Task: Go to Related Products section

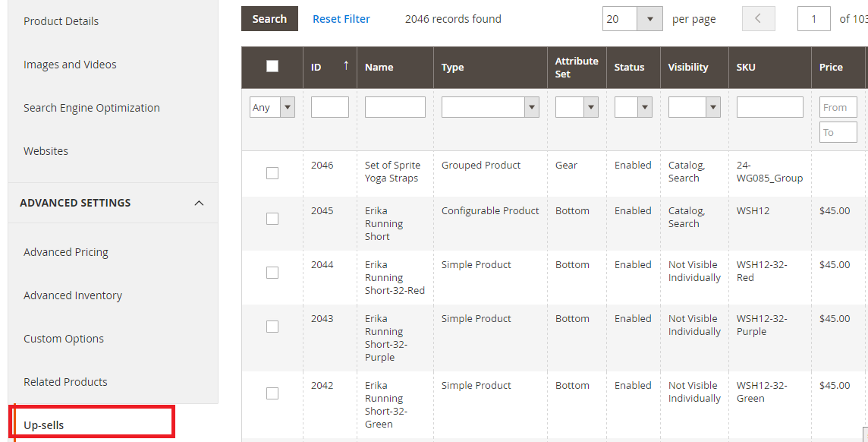Action: 65,382
